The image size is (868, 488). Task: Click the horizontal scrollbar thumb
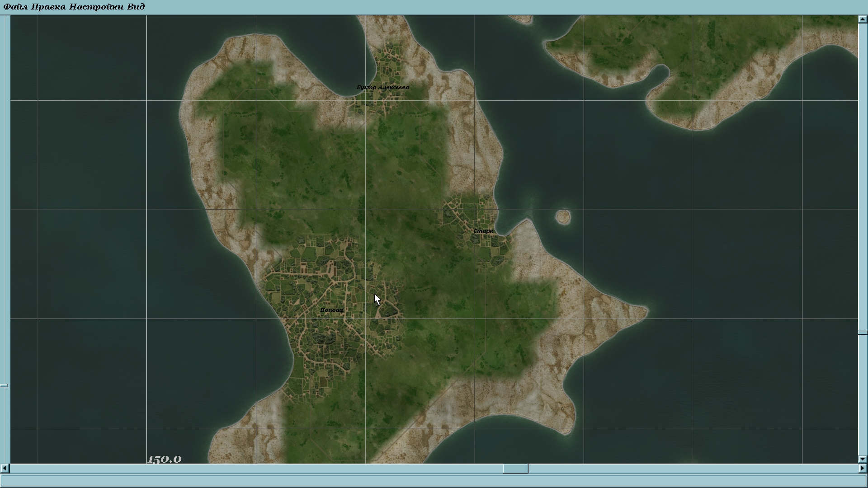click(x=515, y=469)
